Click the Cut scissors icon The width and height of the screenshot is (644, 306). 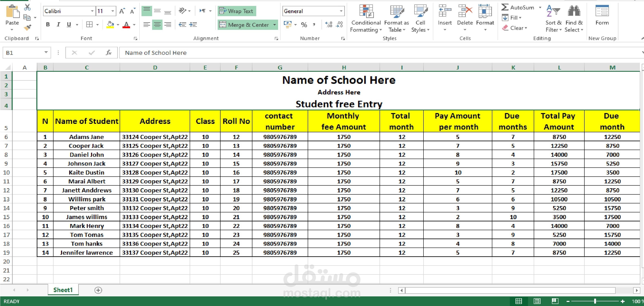[x=27, y=7]
